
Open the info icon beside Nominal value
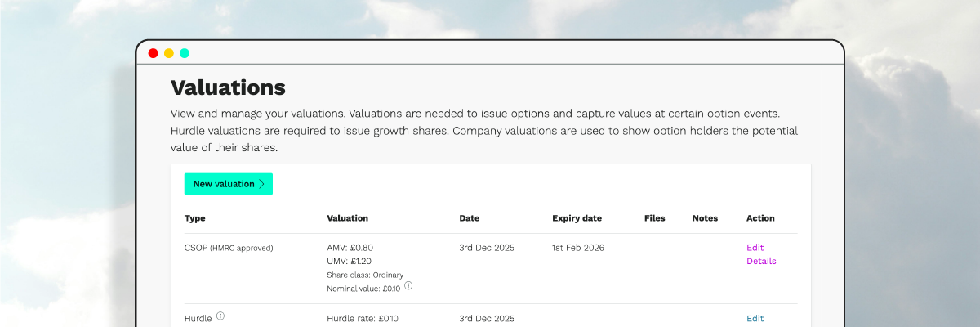click(408, 286)
